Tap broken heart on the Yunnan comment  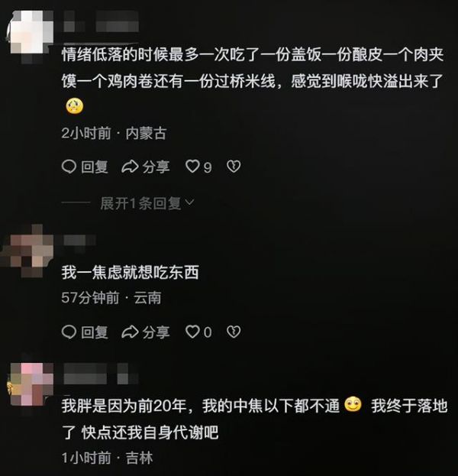pyautogui.click(x=234, y=332)
